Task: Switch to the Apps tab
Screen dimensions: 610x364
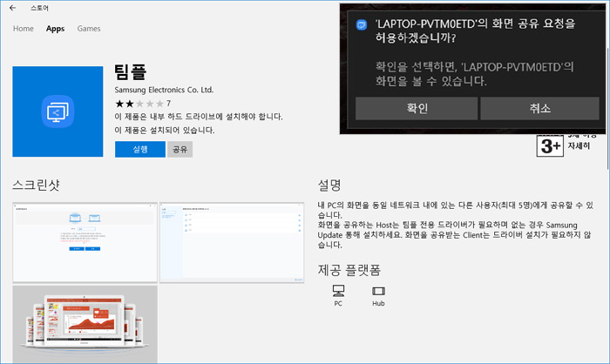Action: pos(55,29)
